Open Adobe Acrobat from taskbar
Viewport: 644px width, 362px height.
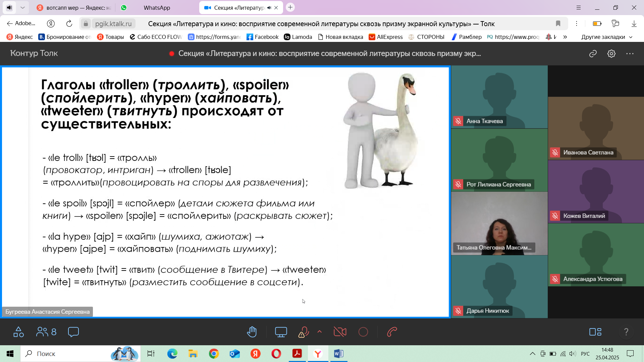[x=297, y=354]
